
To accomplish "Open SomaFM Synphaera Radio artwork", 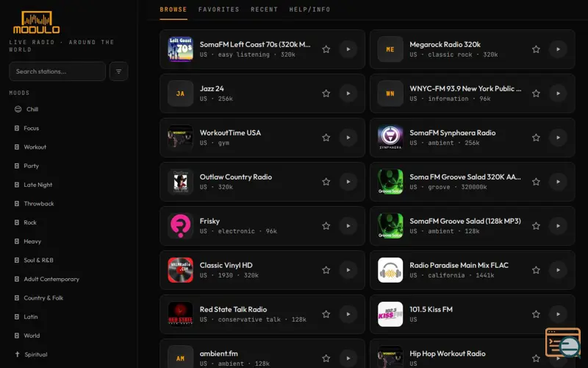I will (390, 138).
